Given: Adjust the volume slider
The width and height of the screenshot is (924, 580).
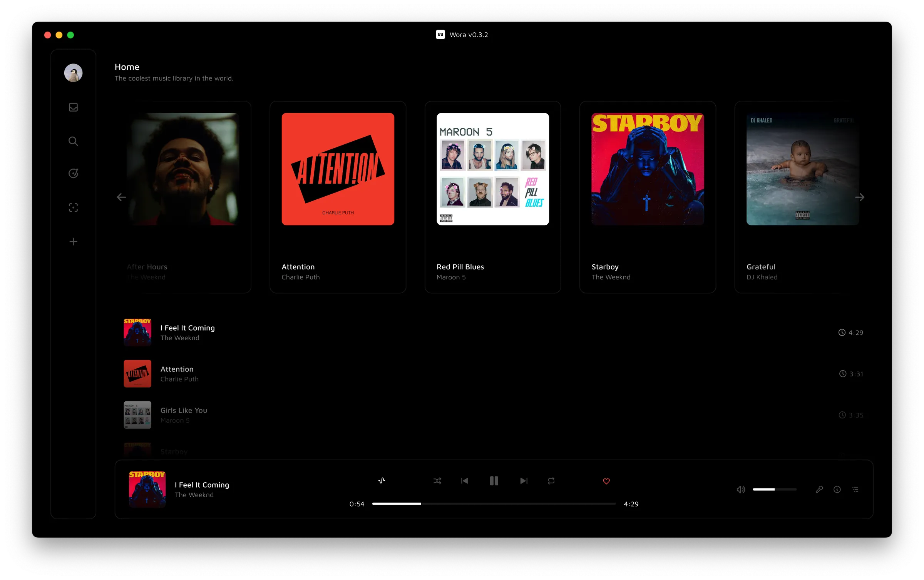Looking at the screenshot, I should 775,489.
